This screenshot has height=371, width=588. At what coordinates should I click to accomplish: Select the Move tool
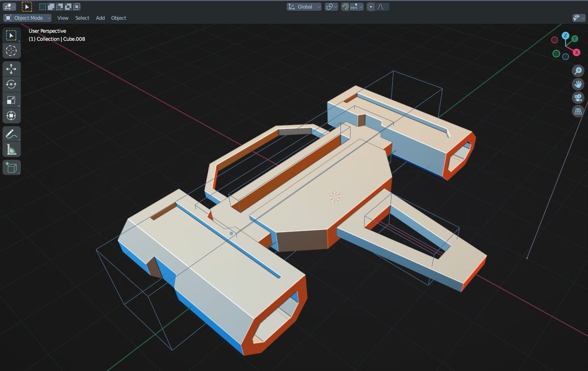pyautogui.click(x=11, y=69)
